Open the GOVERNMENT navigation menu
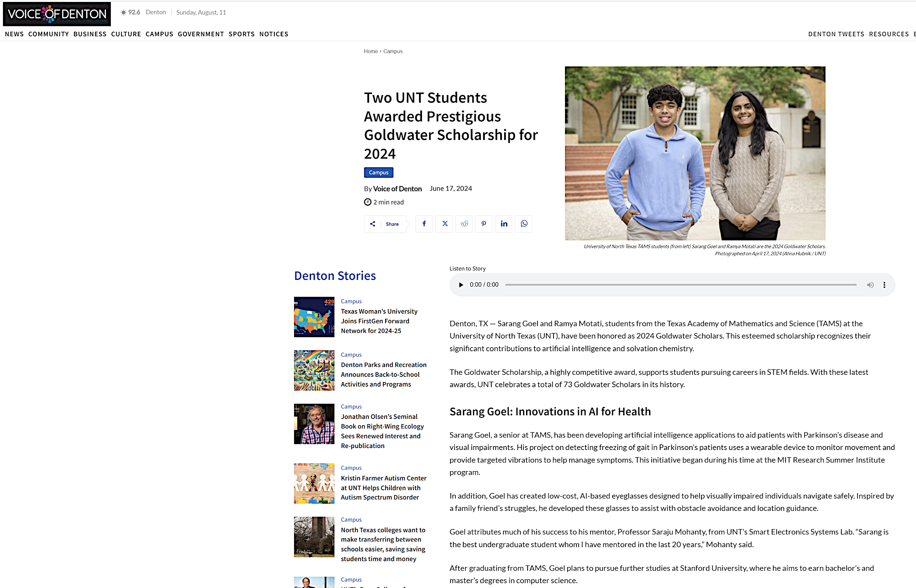This screenshot has height=588, width=916. coord(201,34)
